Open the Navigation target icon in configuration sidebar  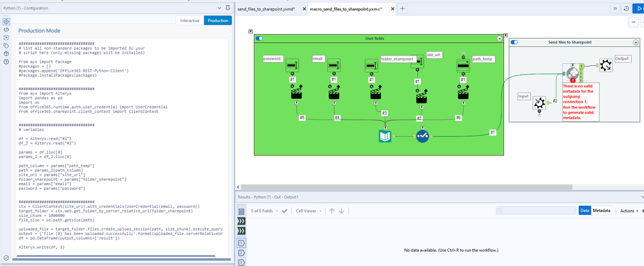coord(6,37)
